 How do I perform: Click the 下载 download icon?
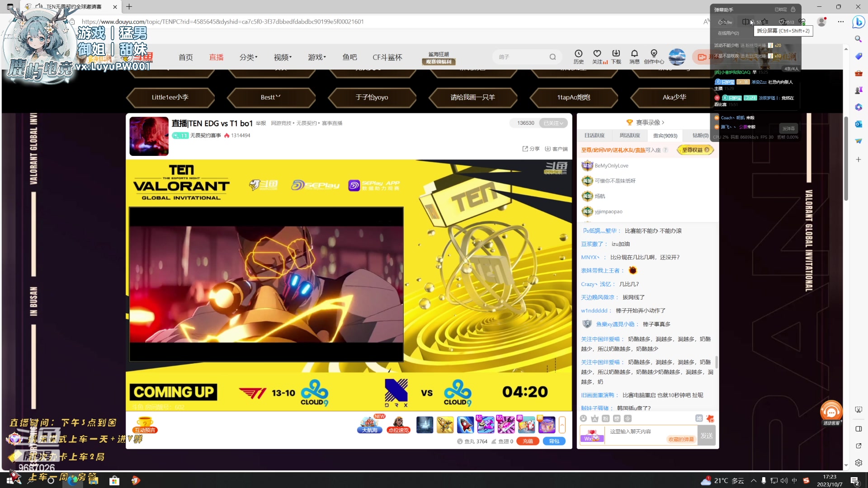(616, 56)
